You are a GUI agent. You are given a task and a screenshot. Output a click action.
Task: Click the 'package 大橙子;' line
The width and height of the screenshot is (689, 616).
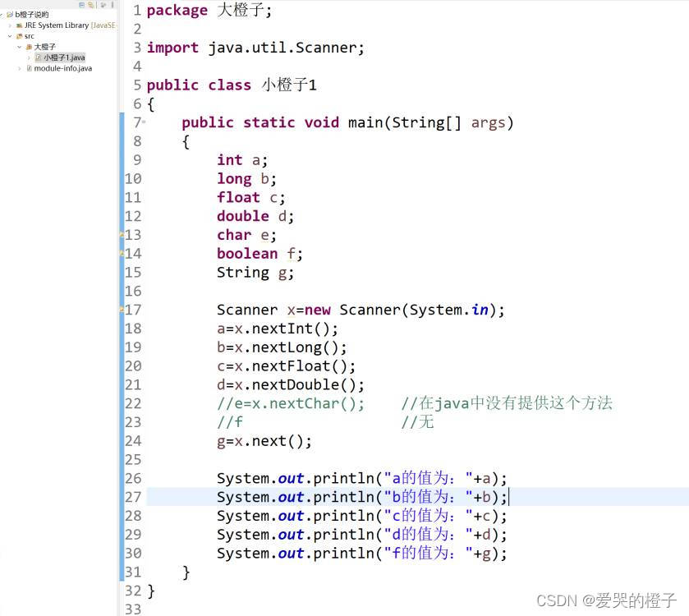[x=209, y=10]
